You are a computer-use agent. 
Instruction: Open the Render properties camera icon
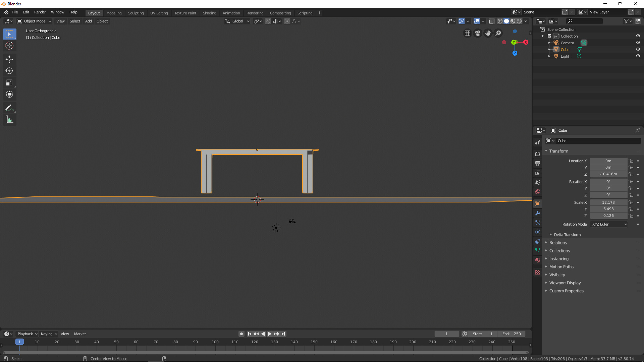click(x=538, y=154)
